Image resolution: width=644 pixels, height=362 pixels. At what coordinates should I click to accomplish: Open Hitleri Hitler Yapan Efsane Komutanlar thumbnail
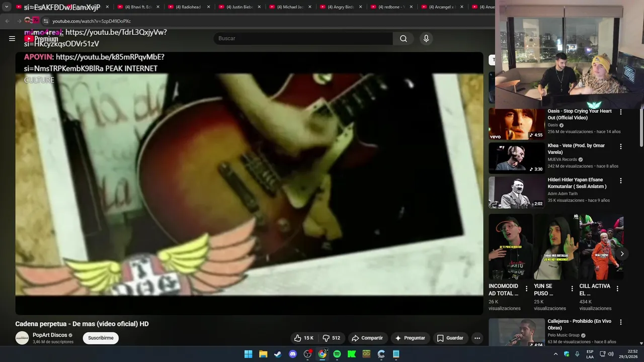click(517, 192)
